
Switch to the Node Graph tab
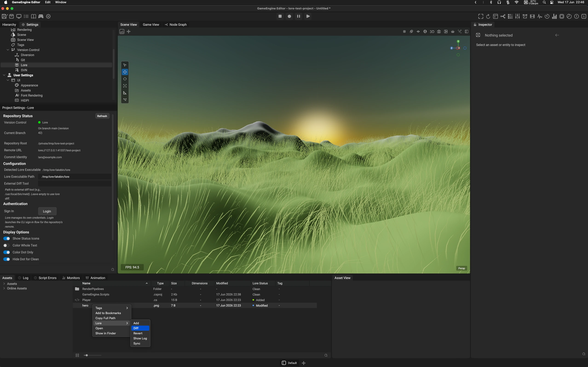[176, 25]
